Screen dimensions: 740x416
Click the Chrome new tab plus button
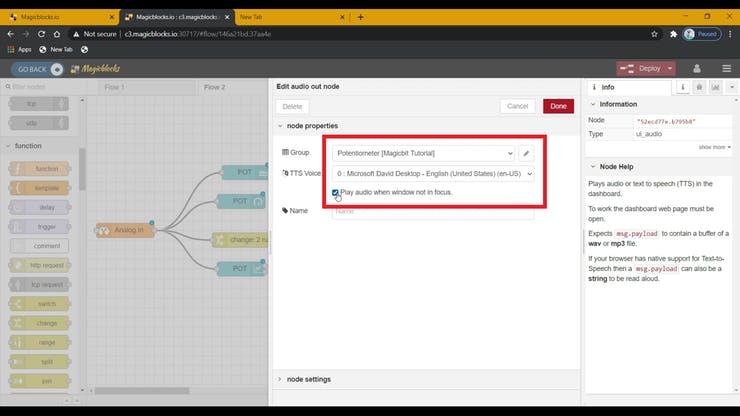click(361, 17)
